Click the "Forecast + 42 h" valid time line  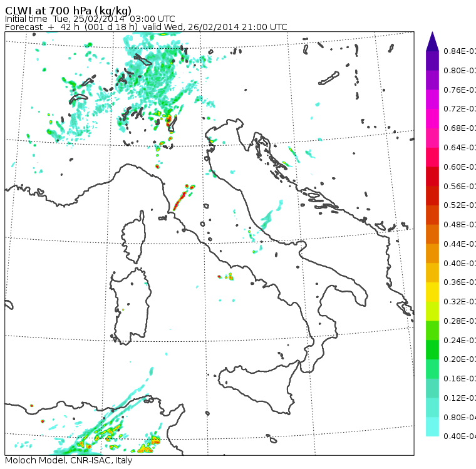[146, 27]
